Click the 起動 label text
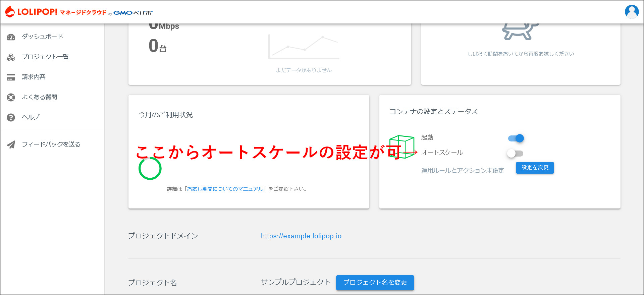Screen dimensions: 644x295 [x=427, y=137]
